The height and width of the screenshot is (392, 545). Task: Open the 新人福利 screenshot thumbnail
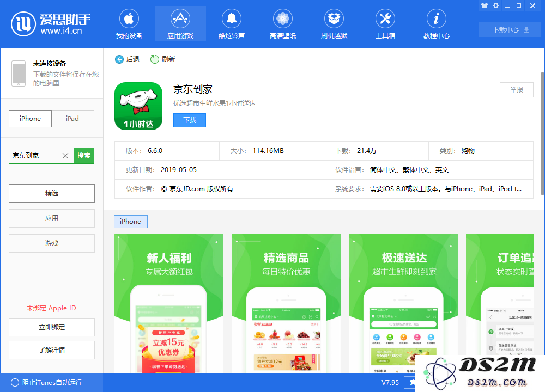tap(169, 303)
